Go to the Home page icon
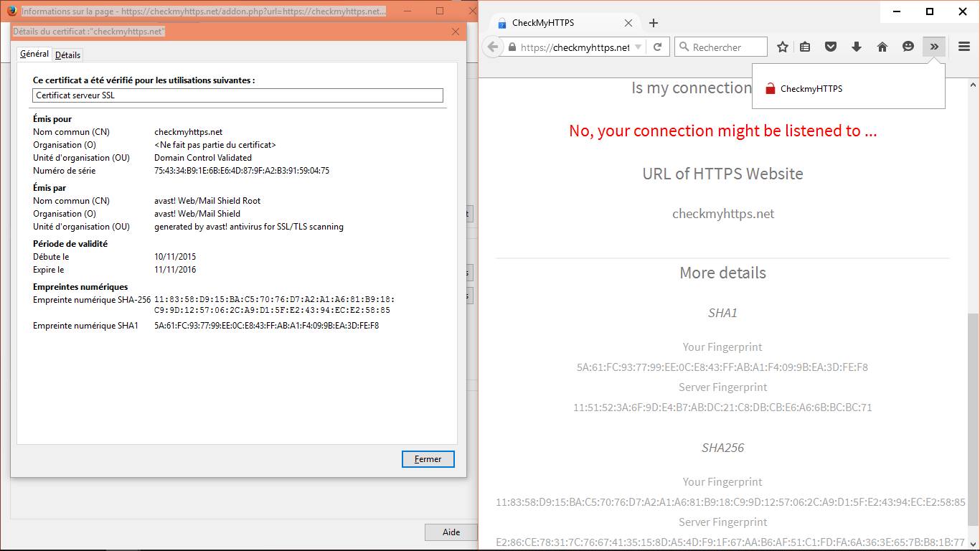The height and width of the screenshot is (551, 980). tap(882, 47)
